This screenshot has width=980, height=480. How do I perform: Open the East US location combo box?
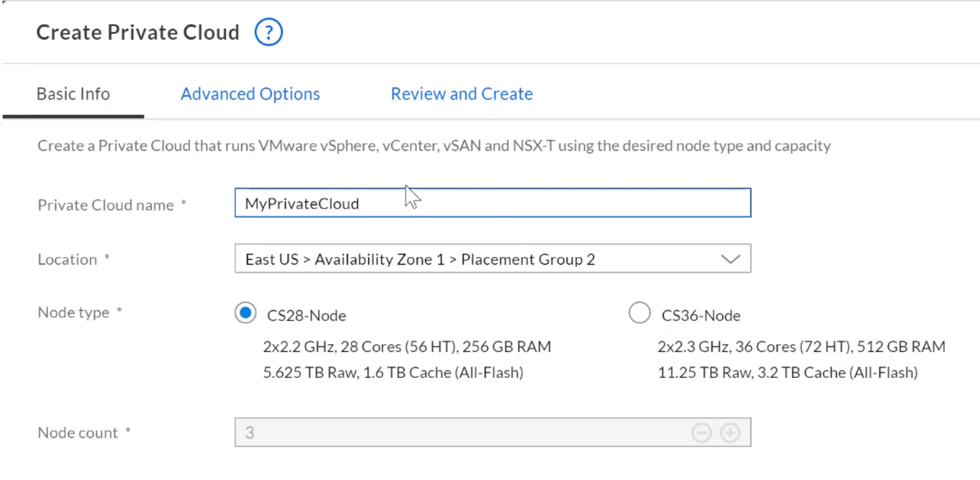[x=493, y=259]
